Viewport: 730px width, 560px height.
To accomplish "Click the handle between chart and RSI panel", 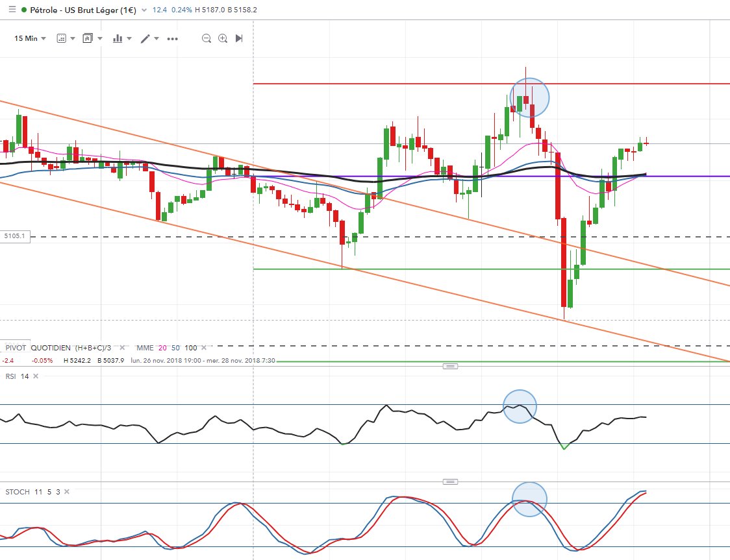I will (449, 367).
